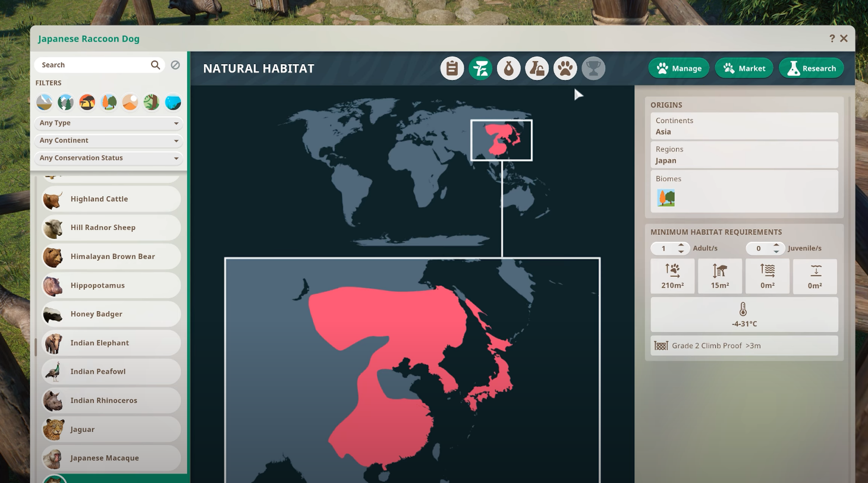The height and width of the screenshot is (483, 868).
Task: Select Indian Peafowl in the list
Action: [111, 372]
